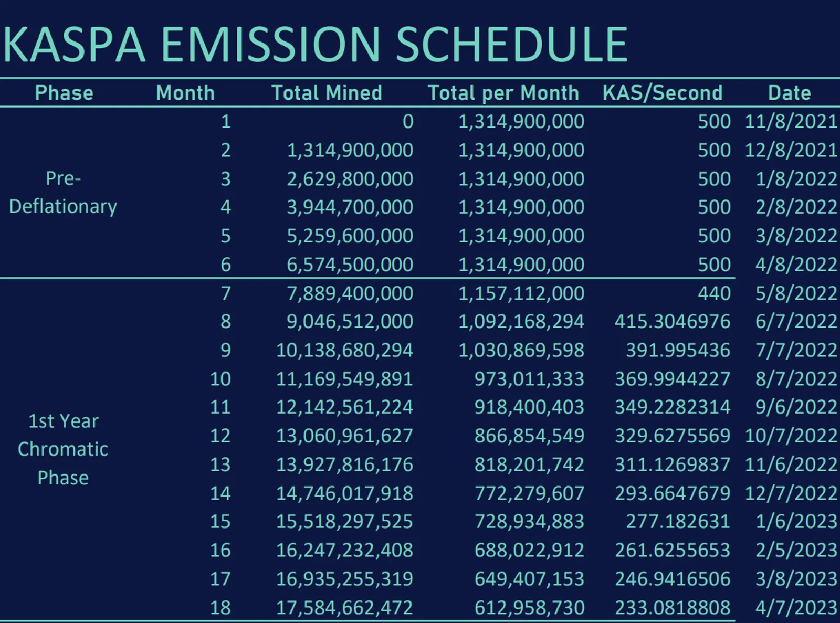The image size is (840, 623).
Task: Select the Month column header
Action: tap(185, 93)
